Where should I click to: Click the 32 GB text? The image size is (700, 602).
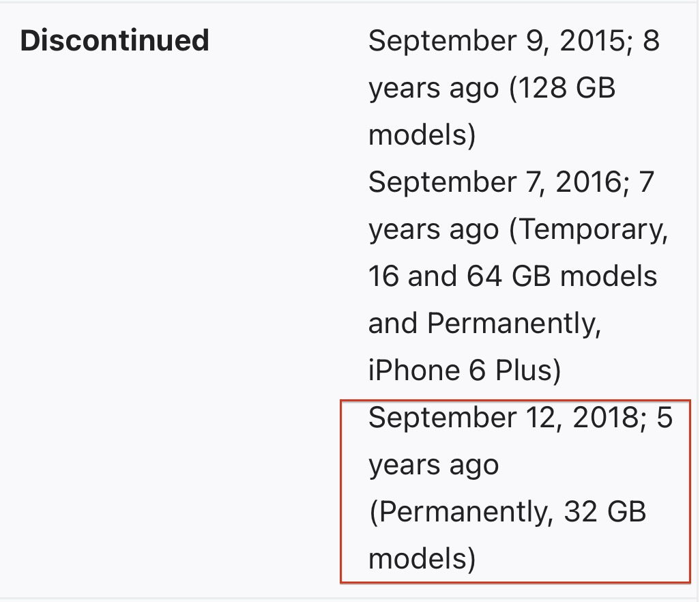point(605,512)
